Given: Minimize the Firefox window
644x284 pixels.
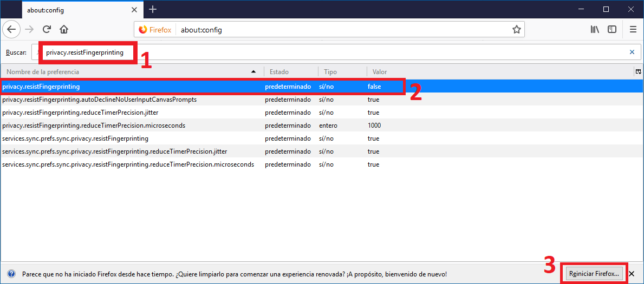Looking at the screenshot, I should pos(580,9).
